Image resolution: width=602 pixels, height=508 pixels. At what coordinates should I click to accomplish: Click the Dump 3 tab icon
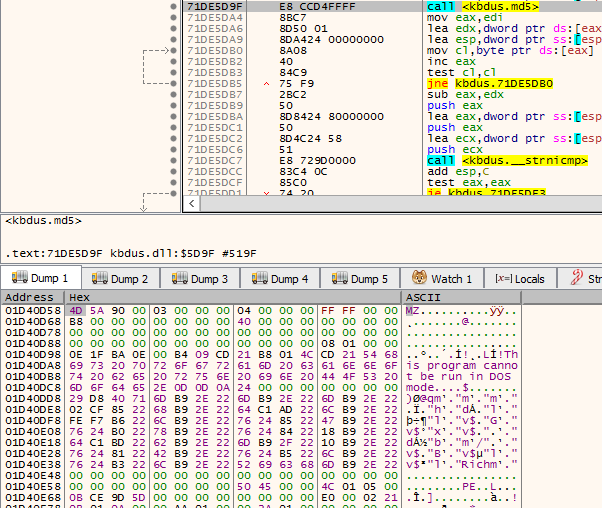click(179, 278)
